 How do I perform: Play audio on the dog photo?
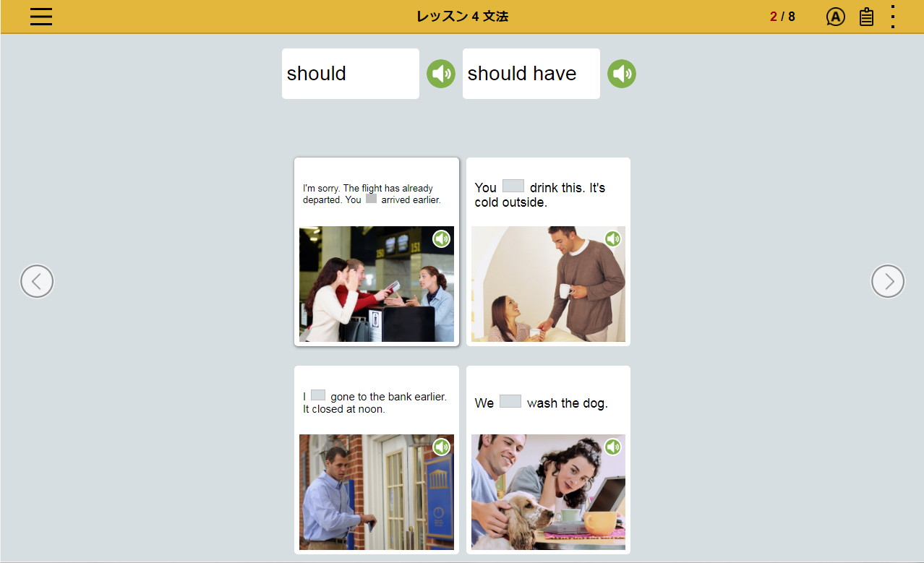(x=613, y=447)
